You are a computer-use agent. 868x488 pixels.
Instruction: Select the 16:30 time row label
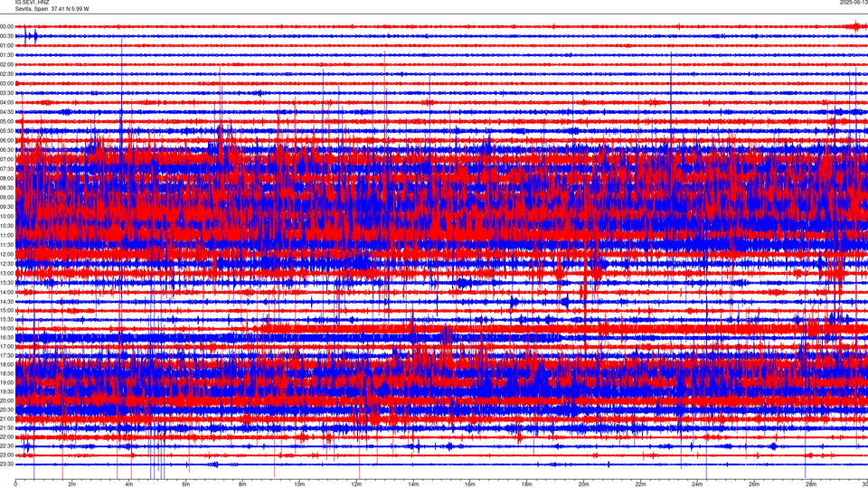point(6,337)
